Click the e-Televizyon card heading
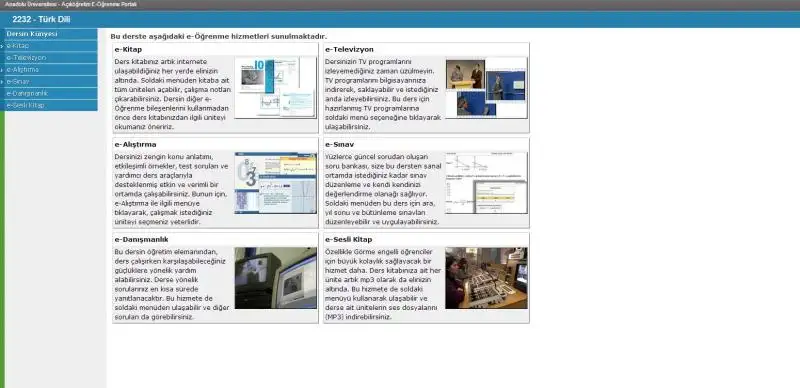The width and height of the screenshot is (800, 388). (x=349, y=50)
